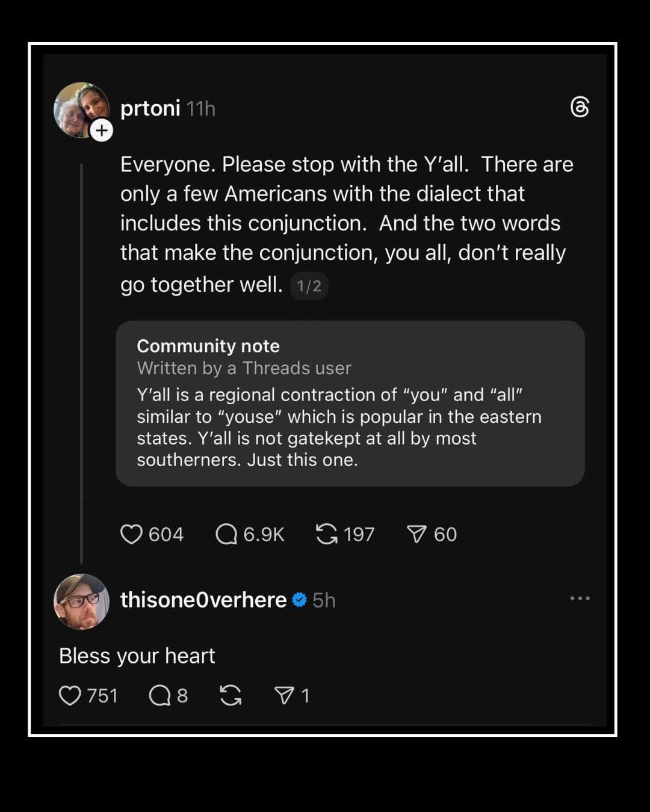Open prtoni's profile via username
Viewport: 650px width, 812px height.
point(150,108)
